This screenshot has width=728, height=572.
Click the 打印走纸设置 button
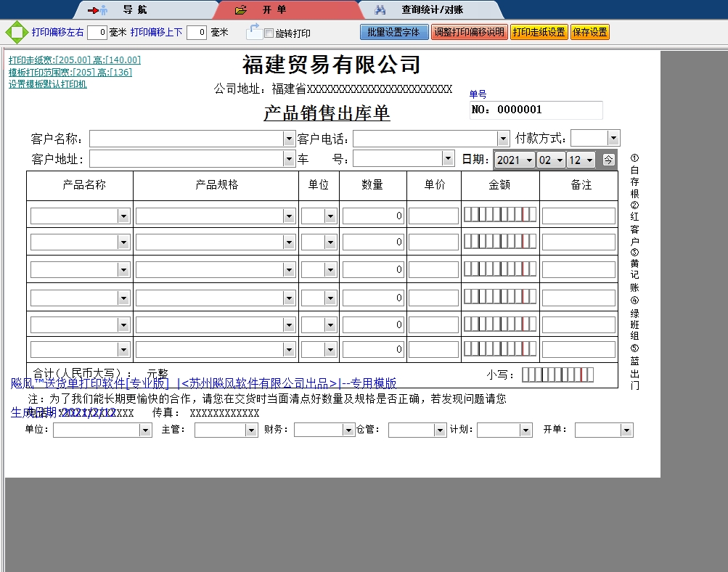pyautogui.click(x=539, y=31)
